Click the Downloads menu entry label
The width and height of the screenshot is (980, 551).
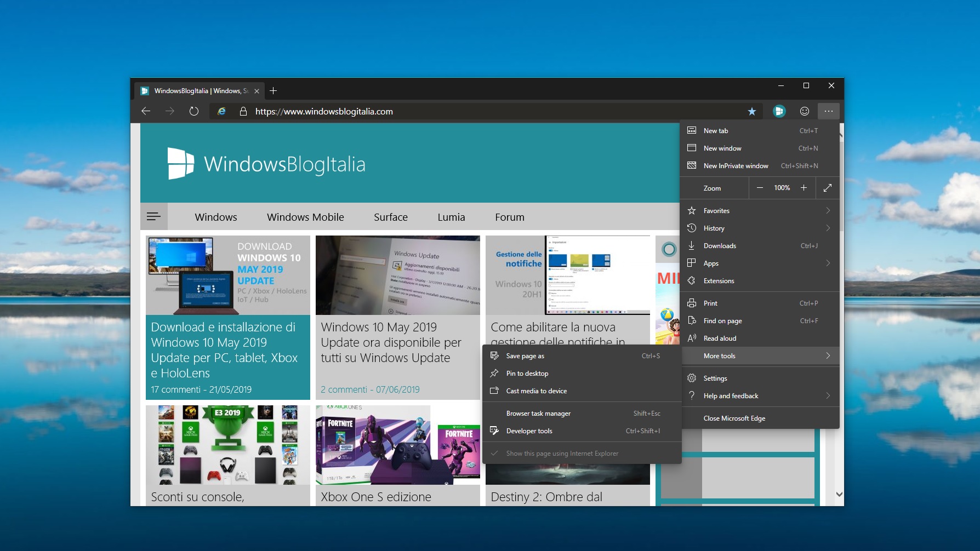pos(720,245)
